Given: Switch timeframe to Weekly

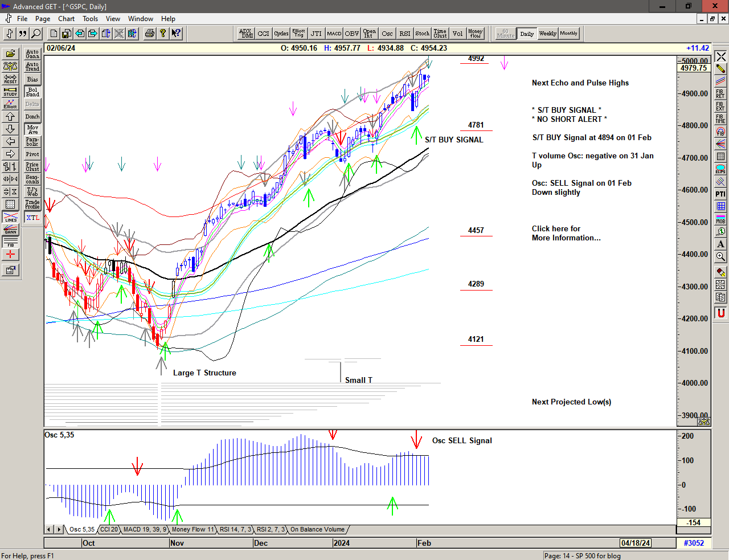Looking at the screenshot, I should [x=547, y=34].
